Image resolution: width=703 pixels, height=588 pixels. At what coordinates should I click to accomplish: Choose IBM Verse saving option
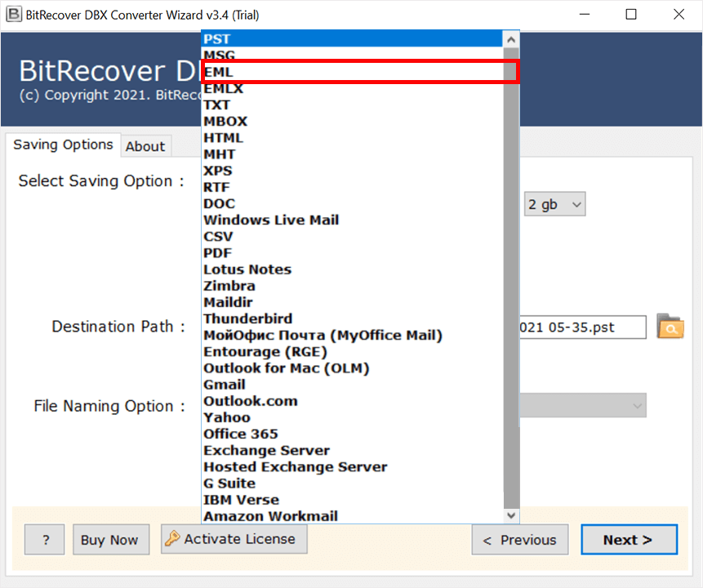[352, 500]
